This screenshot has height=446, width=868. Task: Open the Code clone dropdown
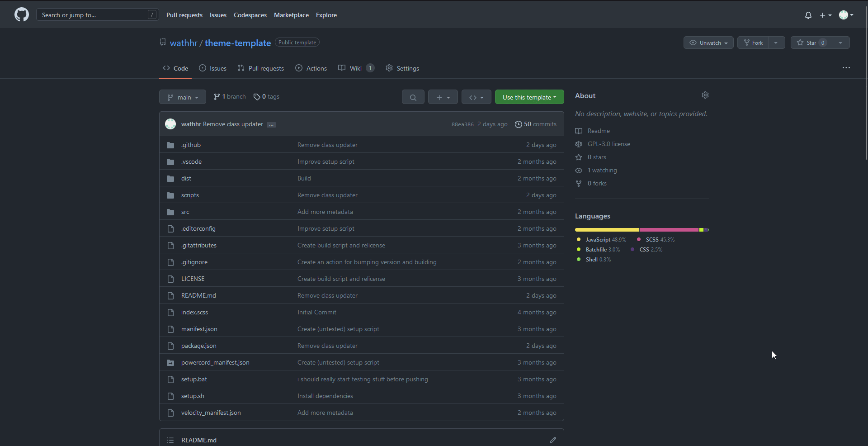click(476, 97)
